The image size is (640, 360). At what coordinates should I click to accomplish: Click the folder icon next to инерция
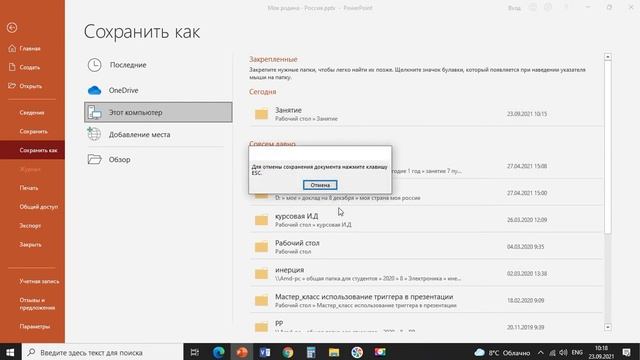261,274
